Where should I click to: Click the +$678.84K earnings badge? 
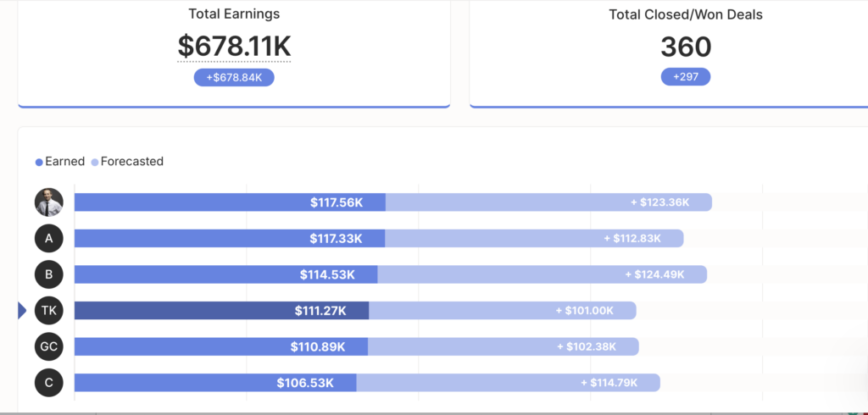[x=234, y=77]
